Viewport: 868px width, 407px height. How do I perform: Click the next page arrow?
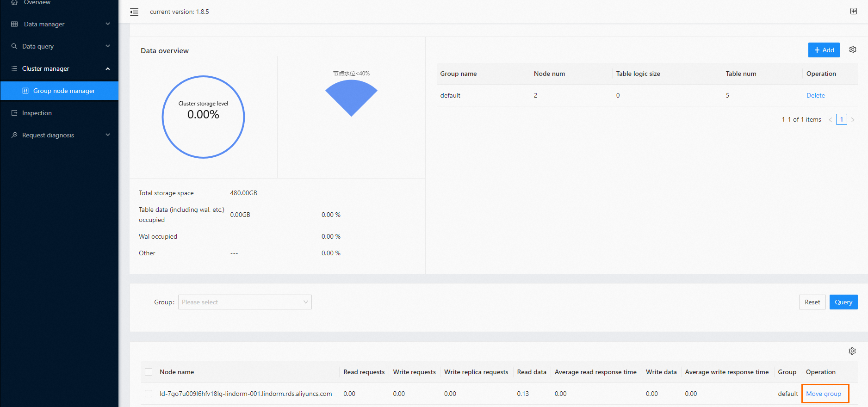[x=853, y=119]
